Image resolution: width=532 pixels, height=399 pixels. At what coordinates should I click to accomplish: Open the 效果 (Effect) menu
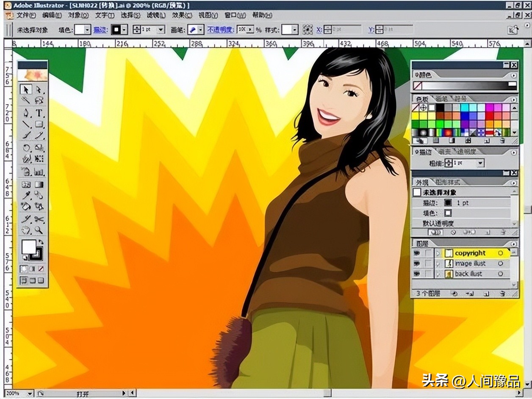pos(182,15)
